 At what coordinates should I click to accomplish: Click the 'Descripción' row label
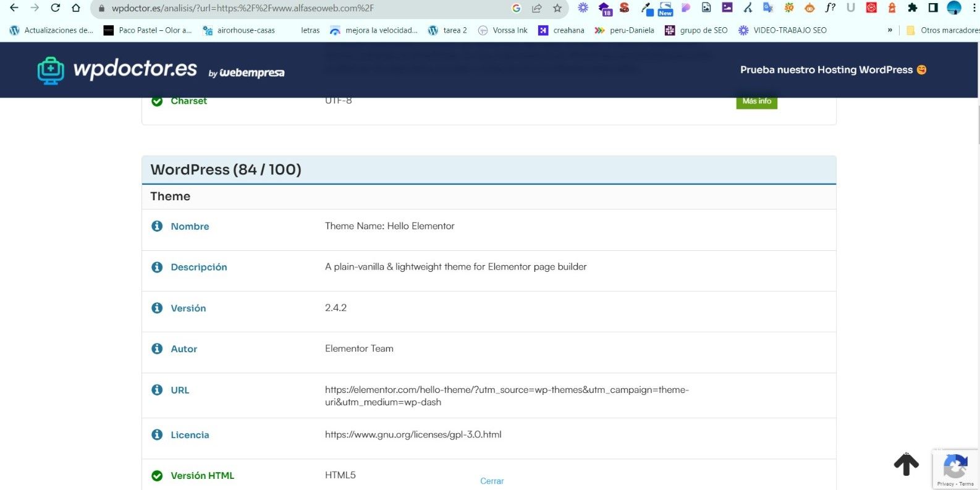pos(199,268)
